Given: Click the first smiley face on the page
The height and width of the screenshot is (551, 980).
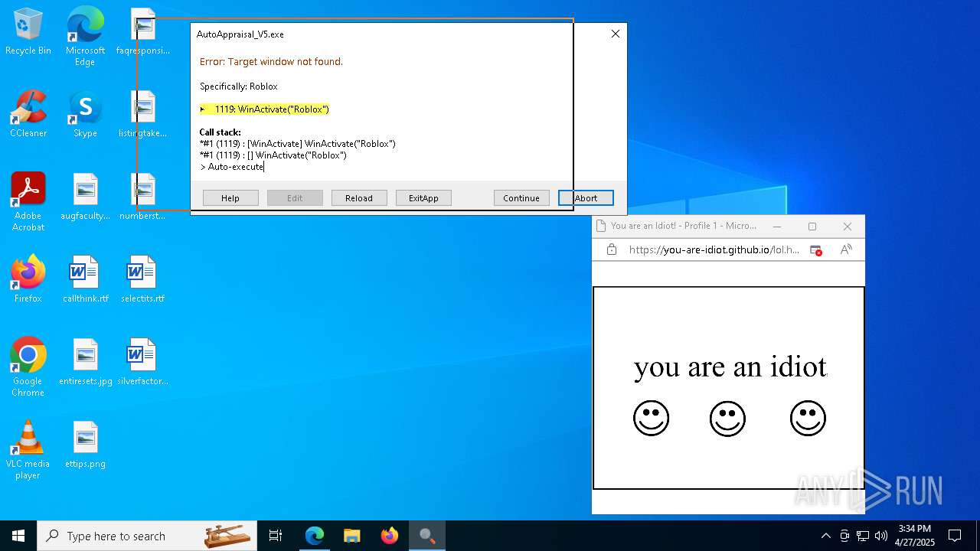Looking at the screenshot, I should coord(651,419).
